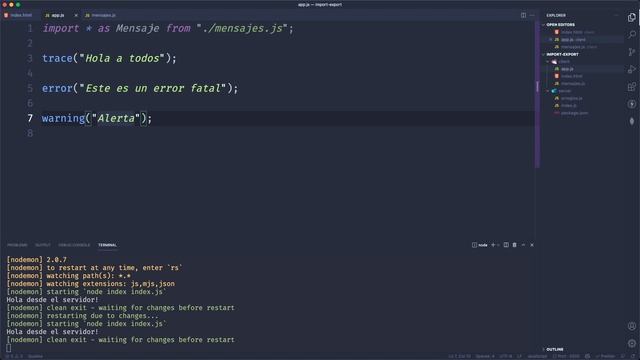
Task: Click line number 7 in the gutter
Action: click(30, 118)
